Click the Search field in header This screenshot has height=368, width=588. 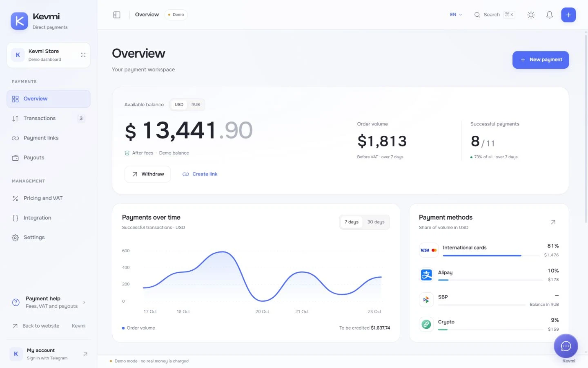click(x=494, y=15)
